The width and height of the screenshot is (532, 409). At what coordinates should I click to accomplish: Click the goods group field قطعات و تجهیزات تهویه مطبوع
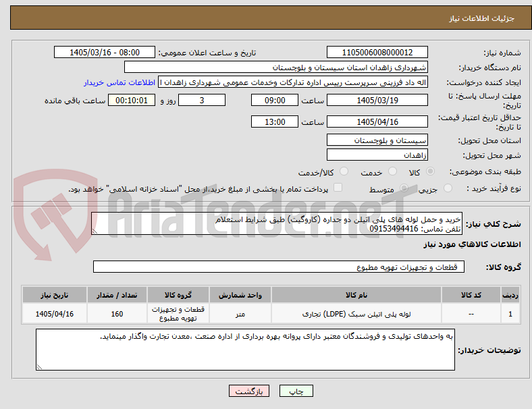(x=279, y=267)
